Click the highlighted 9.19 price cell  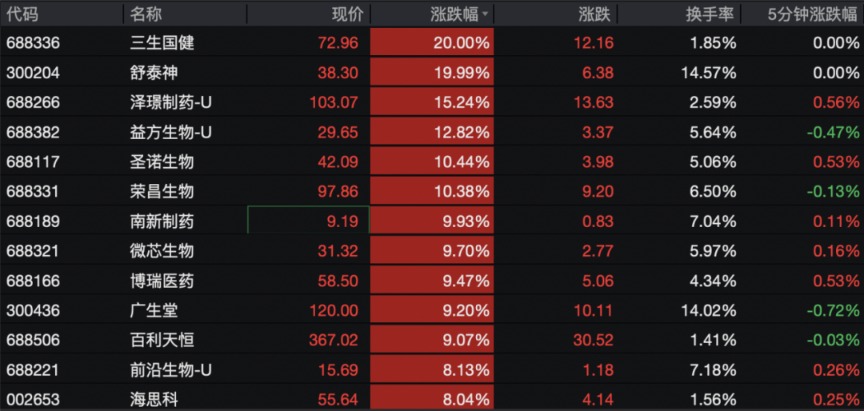pos(308,220)
